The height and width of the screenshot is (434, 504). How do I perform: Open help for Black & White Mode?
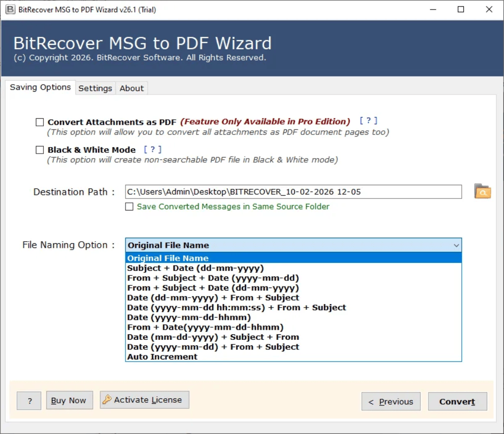(x=153, y=149)
